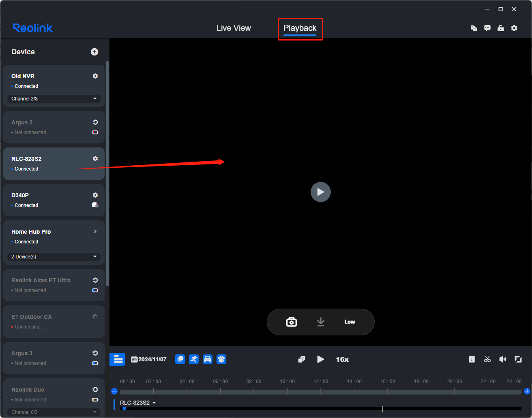532x418 pixels.
Task: Select the Home Hub Pro device card
Action: coord(54,243)
